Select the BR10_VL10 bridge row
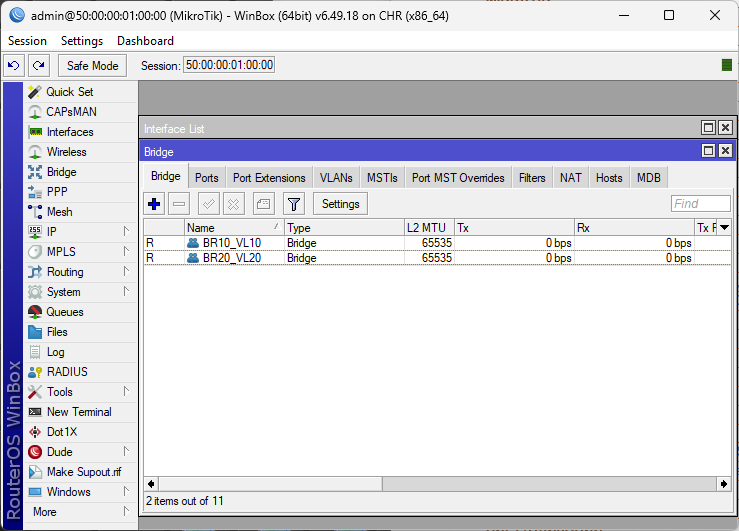 [231, 243]
